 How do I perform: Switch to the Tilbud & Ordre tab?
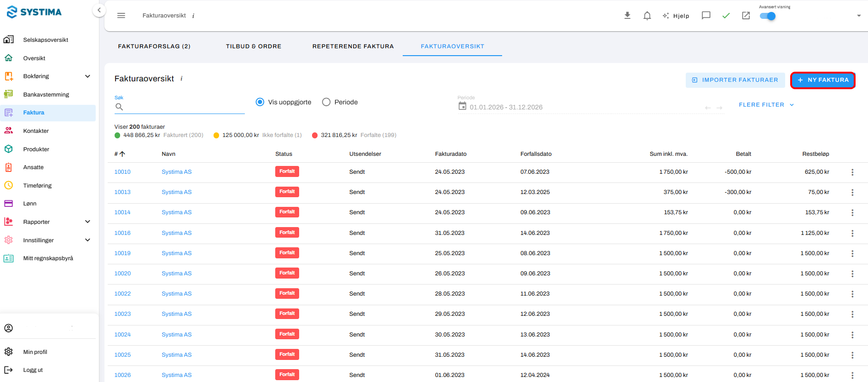(254, 46)
